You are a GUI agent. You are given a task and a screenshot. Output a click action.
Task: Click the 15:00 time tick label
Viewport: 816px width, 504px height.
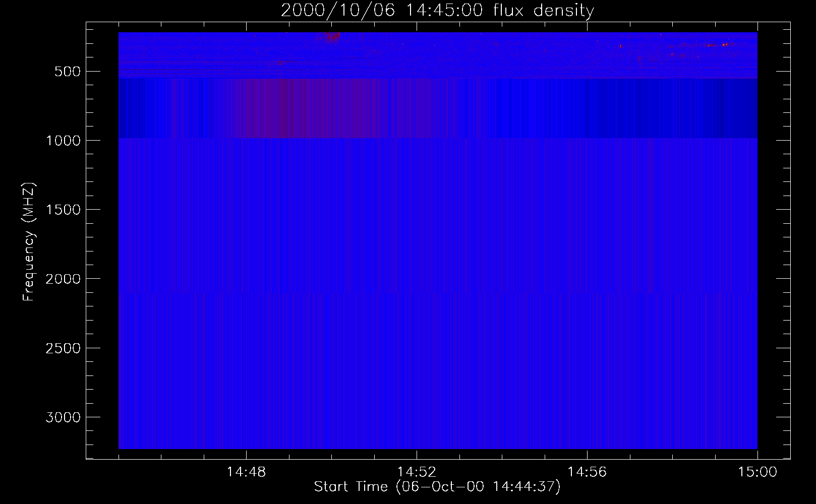pyautogui.click(x=757, y=472)
